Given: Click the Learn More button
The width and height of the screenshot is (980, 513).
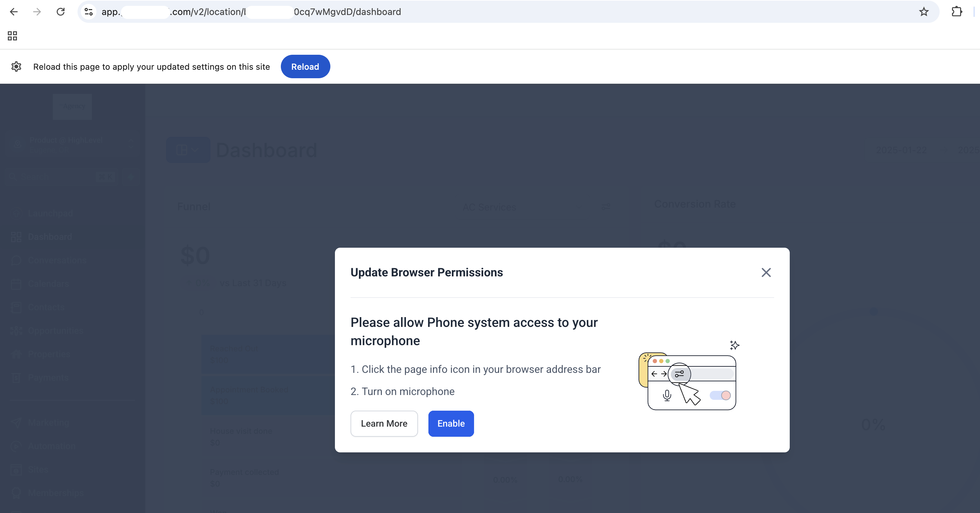Looking at the screenshot, I should 384,424.
